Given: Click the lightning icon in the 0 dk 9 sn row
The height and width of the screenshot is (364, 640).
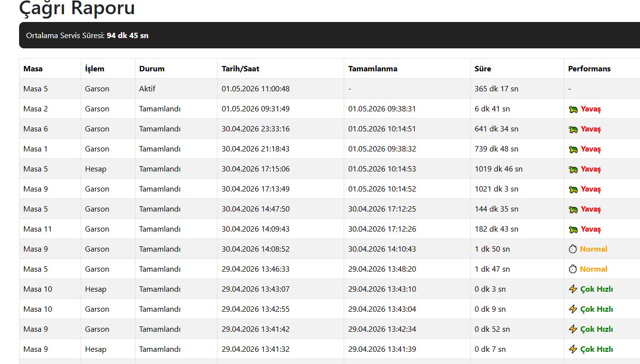Looking at the screenshot, I should coord(573,309).
